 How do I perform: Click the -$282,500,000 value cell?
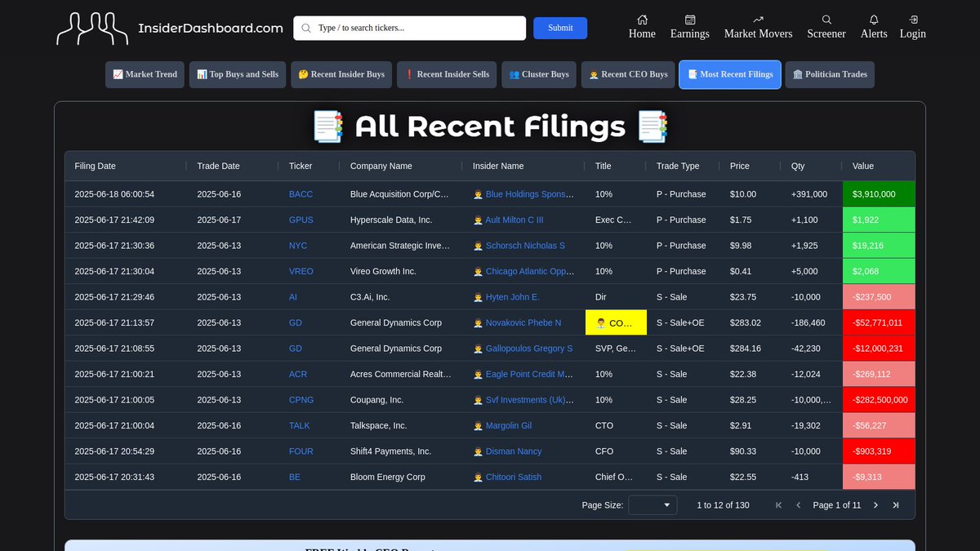879,400
